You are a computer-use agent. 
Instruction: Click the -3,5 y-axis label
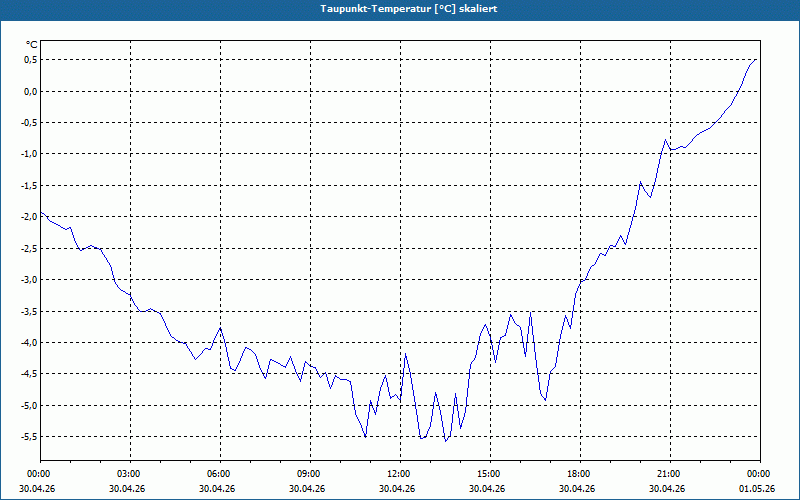(x=30, y=311)
